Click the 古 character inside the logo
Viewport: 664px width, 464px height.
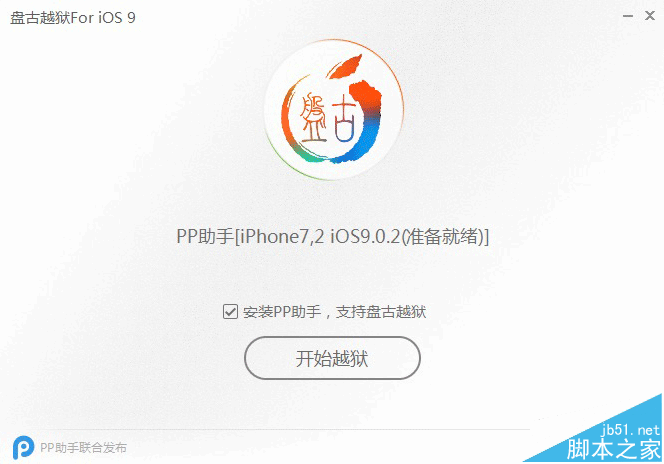pyautogui.click(x=343, y=121)
